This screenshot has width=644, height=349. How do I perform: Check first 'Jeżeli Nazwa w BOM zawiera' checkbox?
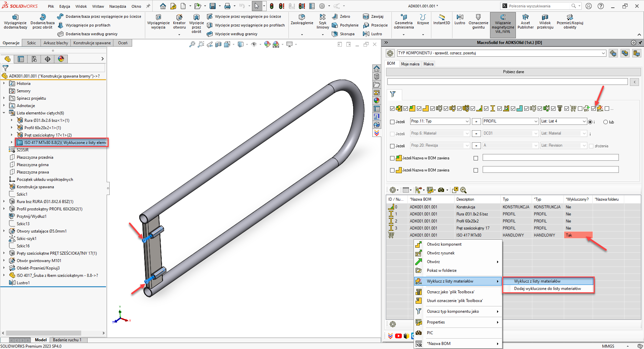[392, 158]
